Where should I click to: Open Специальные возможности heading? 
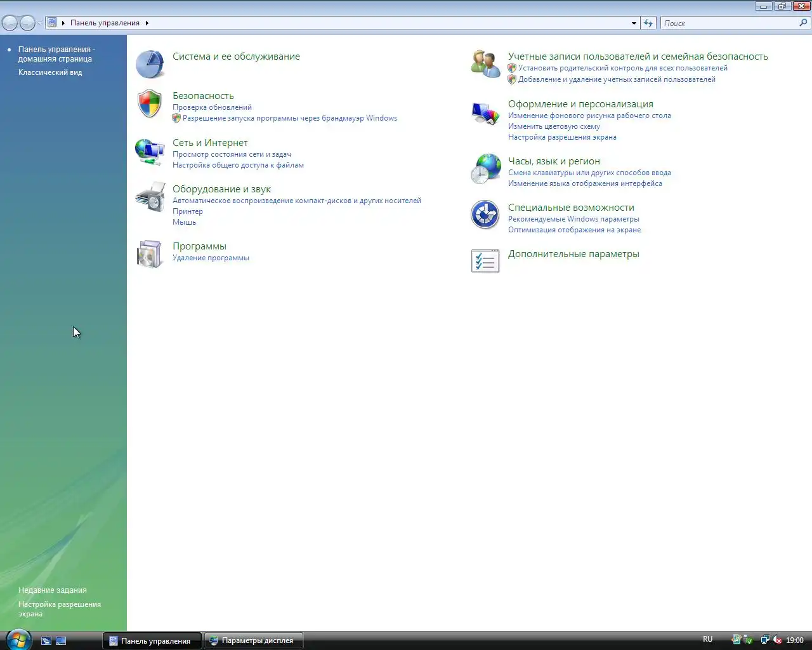pyautogui.click(x=571, y=208)
